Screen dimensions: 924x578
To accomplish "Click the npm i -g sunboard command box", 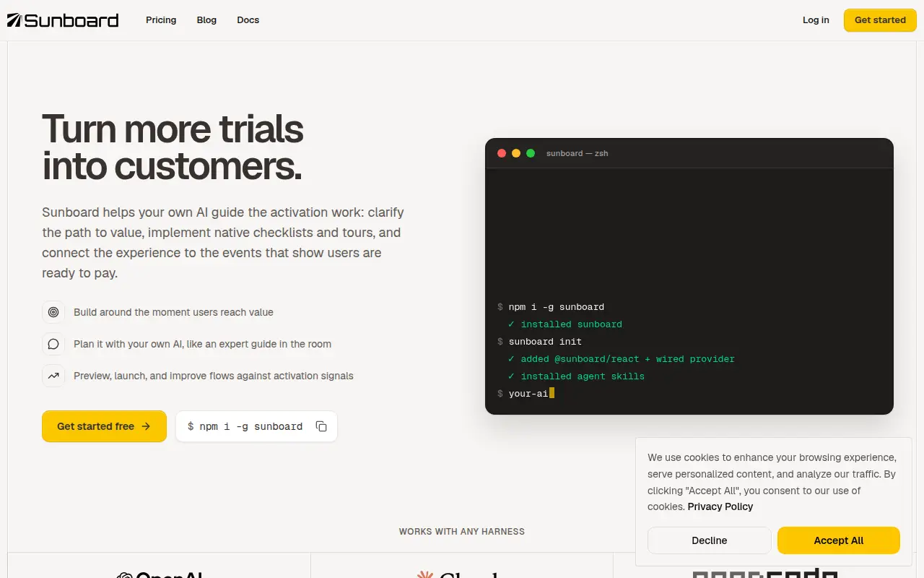I will click(256, 426).
